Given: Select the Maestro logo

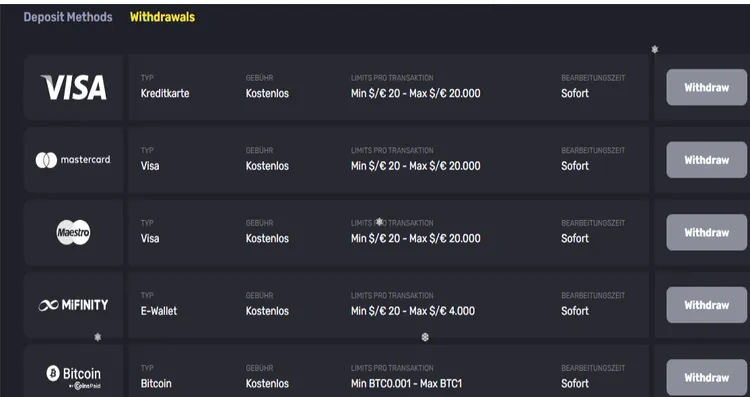Looking at the screenshot, I should click(x=73, y=232).
